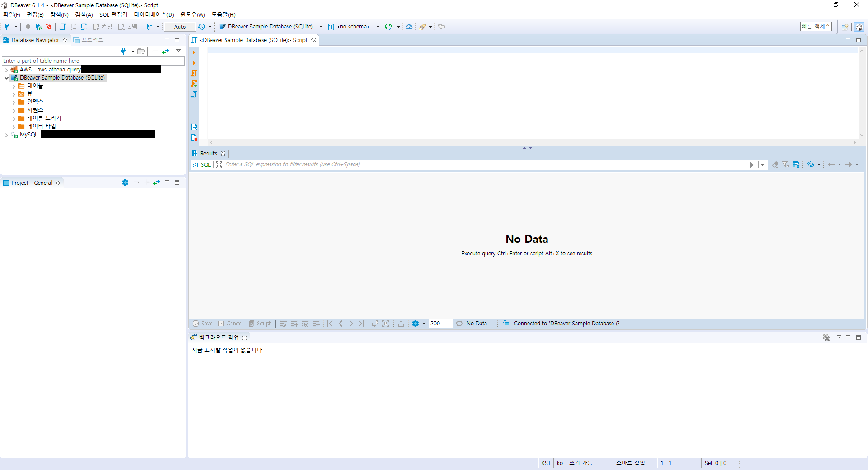Open the active connection dropdown
The image size is (868, 470).
(321, 27)
